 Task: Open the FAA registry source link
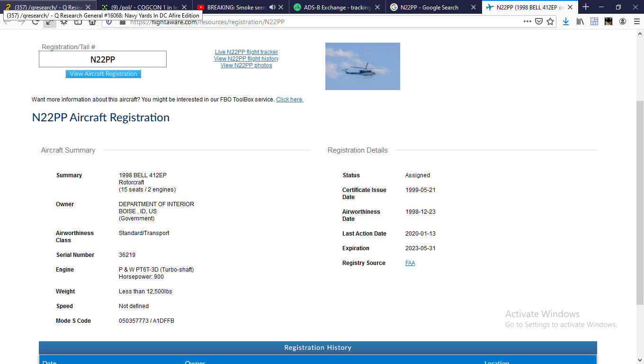(410, 263)
